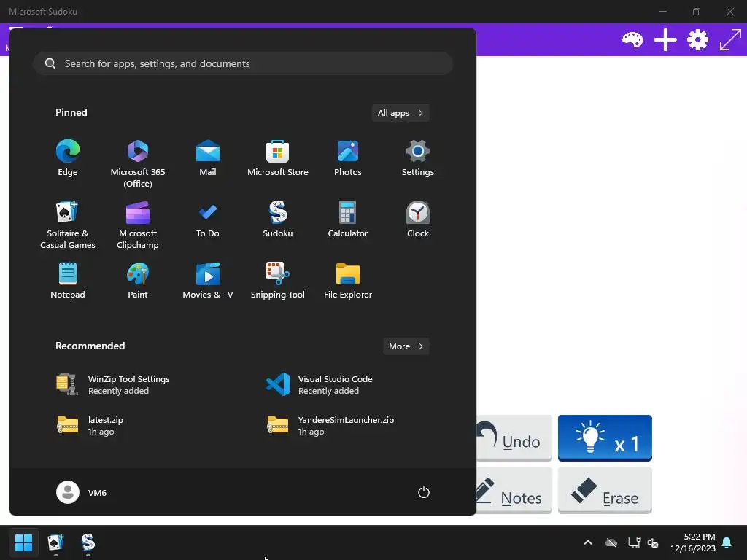Open Sudoku from pinned apps

(278, 219)
